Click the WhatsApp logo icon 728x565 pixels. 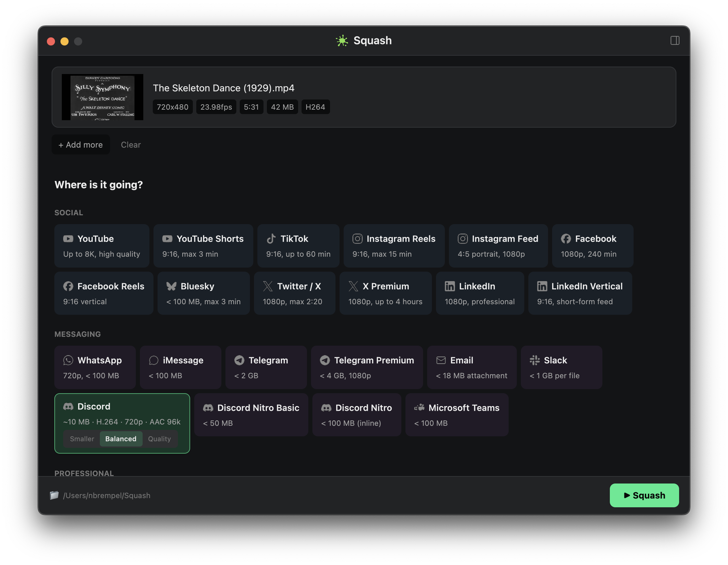pos(68,360)
